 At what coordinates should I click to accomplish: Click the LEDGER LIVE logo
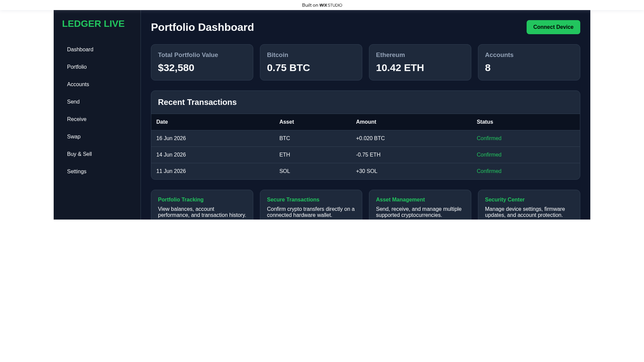pyautogui.click(x=93, y=24)
